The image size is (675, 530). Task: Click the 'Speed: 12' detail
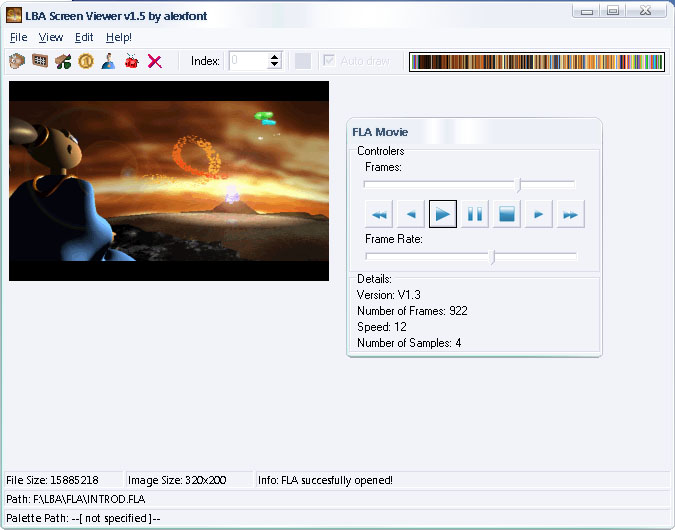coord(381,327)
